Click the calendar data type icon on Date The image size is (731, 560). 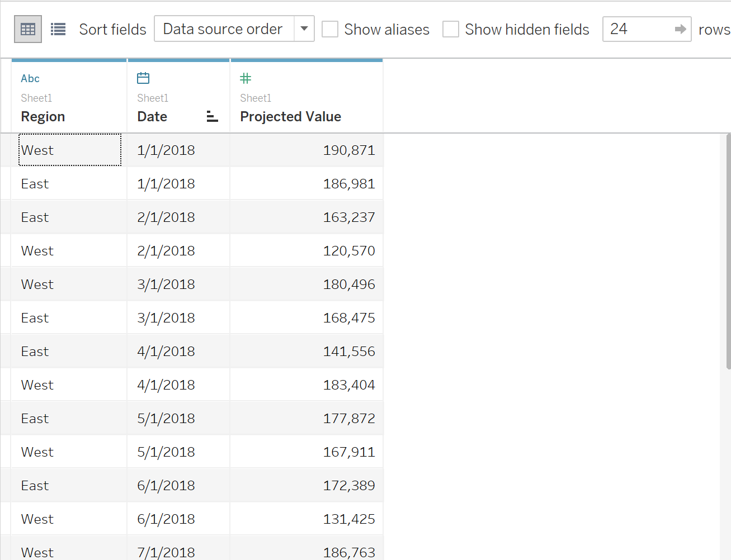click(x=143, y=78)
